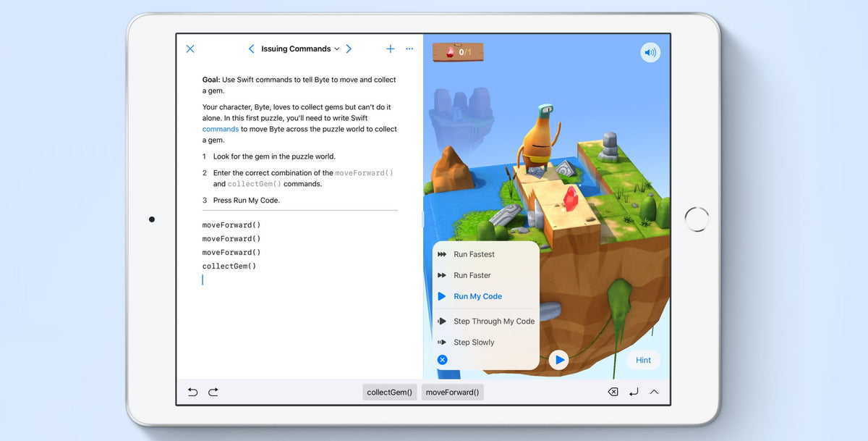This screenshot has height=441, width=868.
Task: Delete a character with the backspace key icon
Action: 612,392
